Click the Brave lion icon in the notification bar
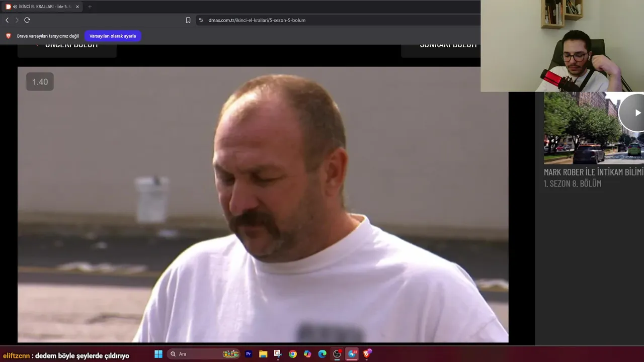 [8, 36]
